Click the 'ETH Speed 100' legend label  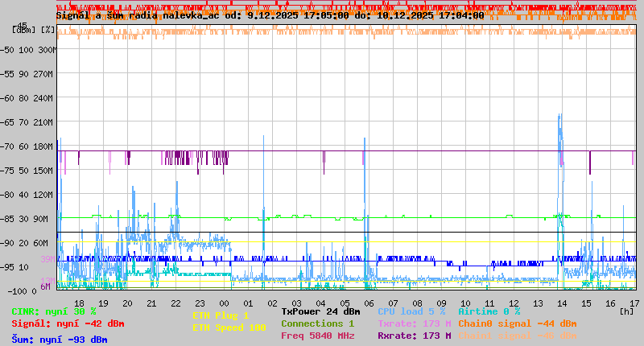(229, 327)
